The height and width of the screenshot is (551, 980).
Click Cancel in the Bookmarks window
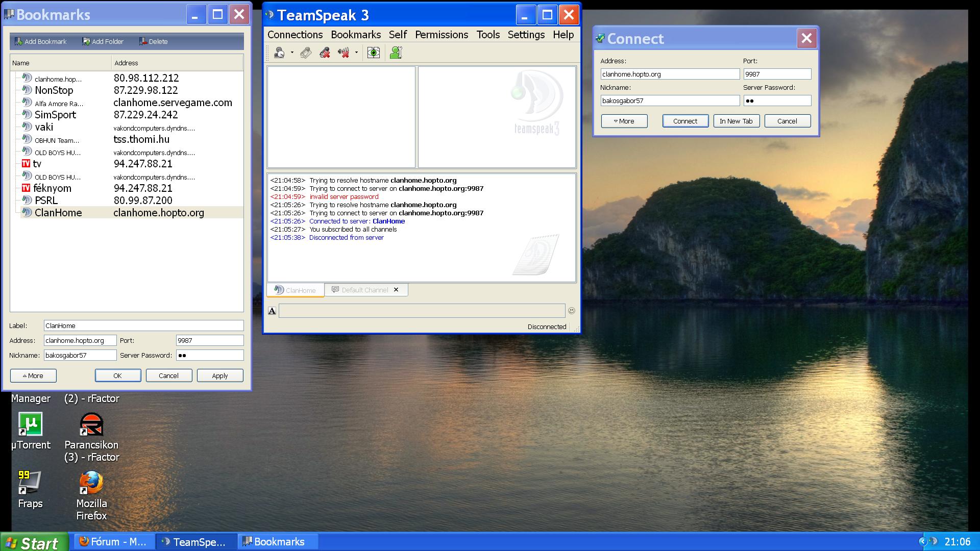point(169,375)
